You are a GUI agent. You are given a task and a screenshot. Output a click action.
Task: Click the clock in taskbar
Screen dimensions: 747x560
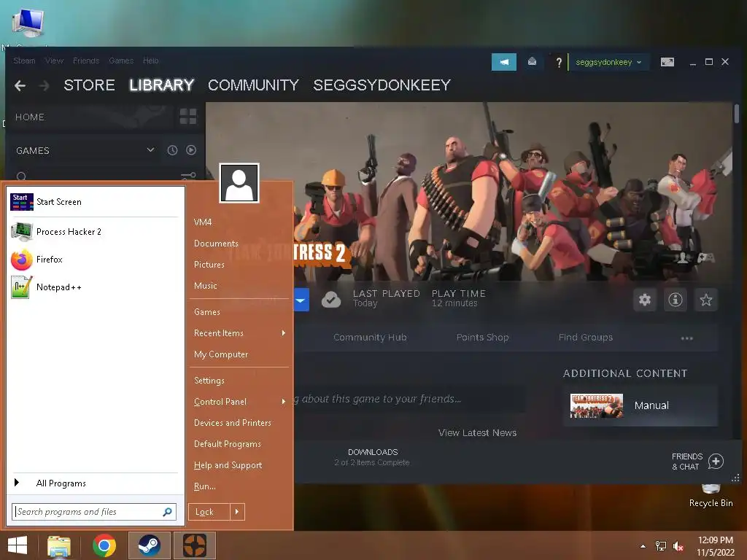point(715,546)
